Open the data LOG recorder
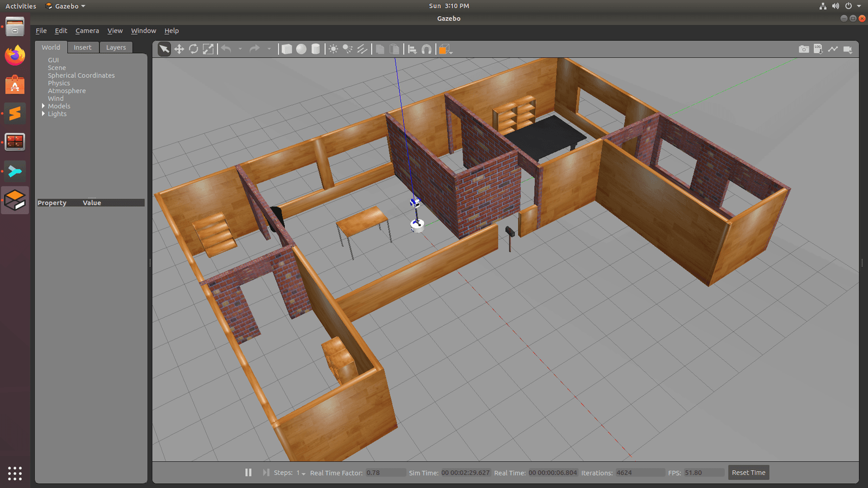The image size is (868, 488). pyautogui.click(x=818, y=49)
